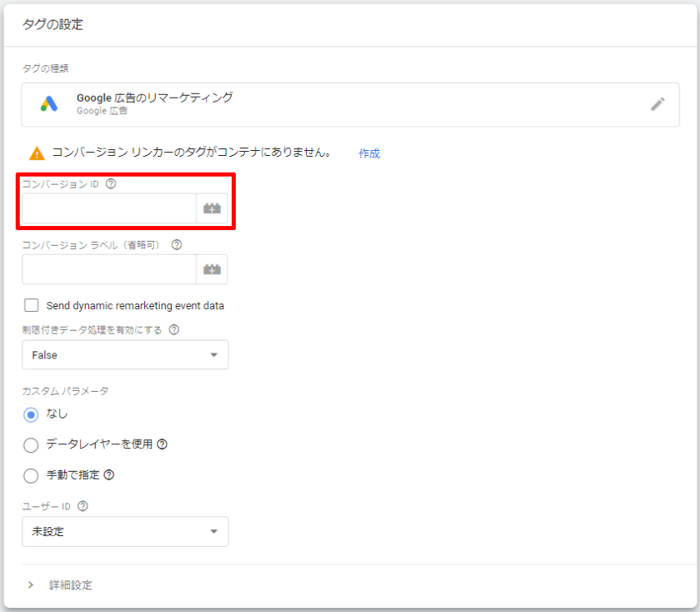Click the タグの設定 heading
The height and width of the screenshot is (612, 700).
[52, 24]
